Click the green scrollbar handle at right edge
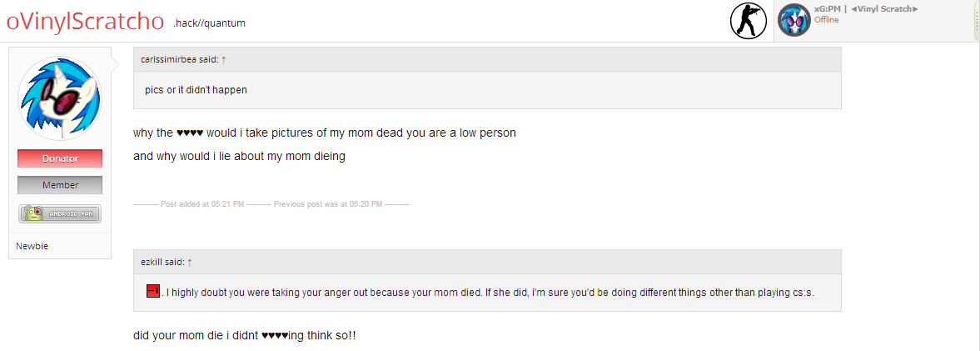Viewport: 980px width, 351px height. coord(977,20)
